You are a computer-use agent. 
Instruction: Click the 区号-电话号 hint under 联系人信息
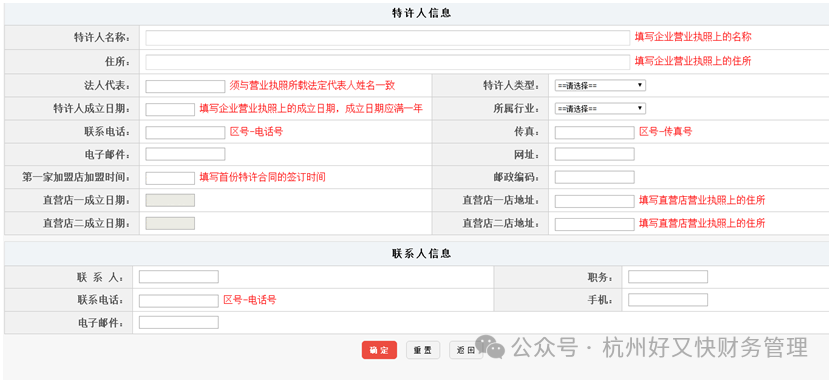click(250, 300)
